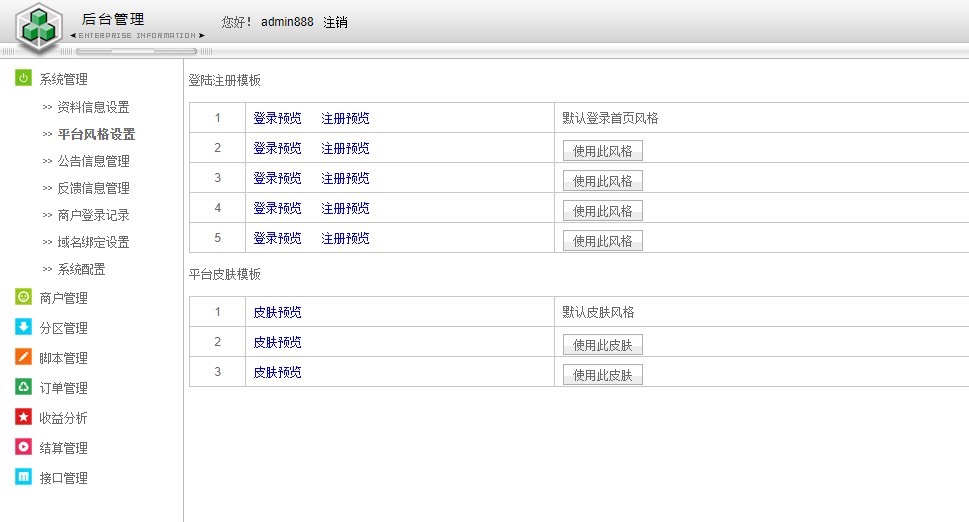The image size is (969, 522).
Task: Expand the 订单管理 menu section
Action: 63,388
